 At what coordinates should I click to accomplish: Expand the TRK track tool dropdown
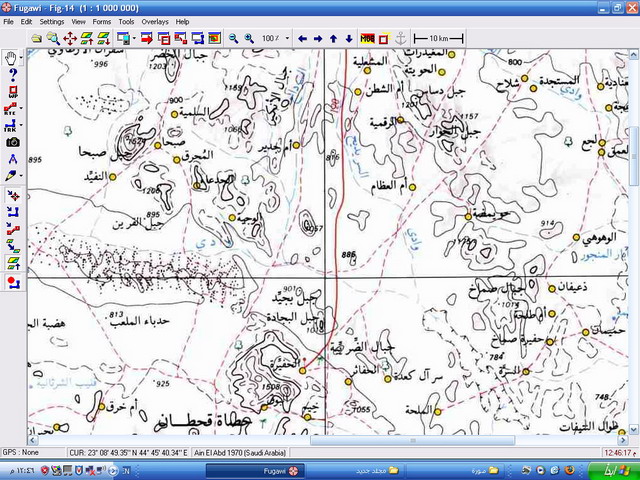coord(21,125)
